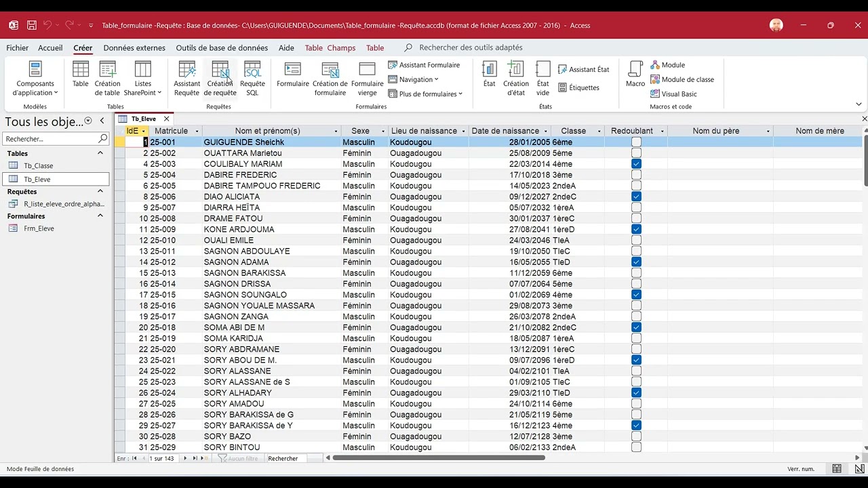The height and width of the screenshot is (488, 868).
Task: Collapse the ribbon using the chevron
Action: (859, 104)
